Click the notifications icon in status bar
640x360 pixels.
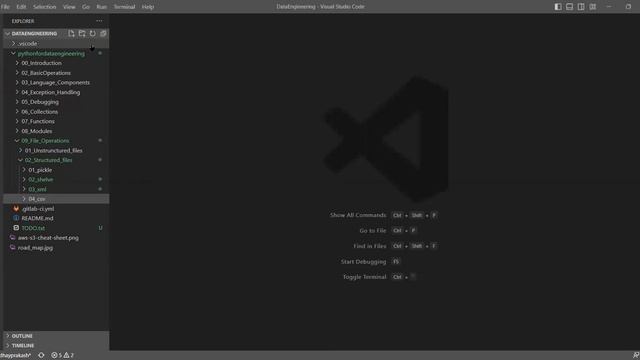point(636,355)
